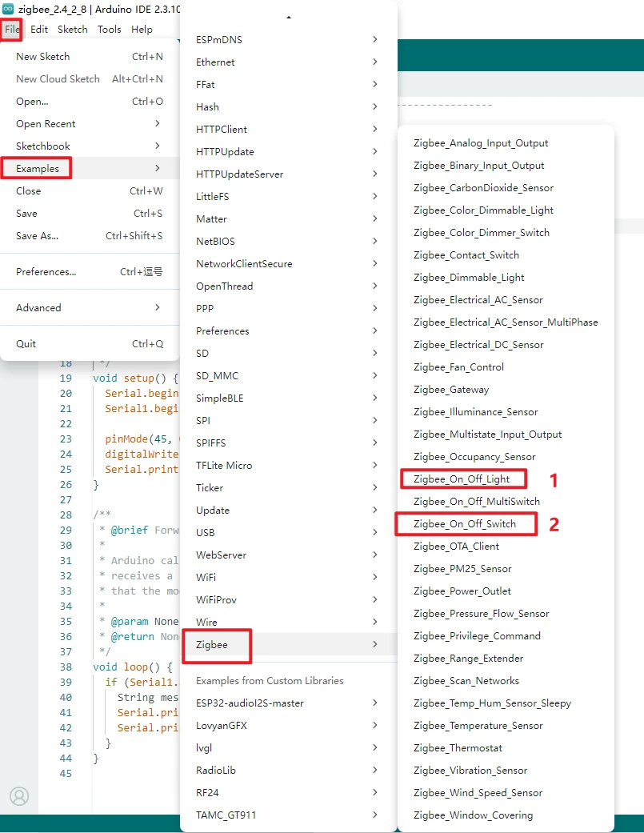This screenshot has width=644, height=833.
Task: Expand the HTTPClient examples submenu
Action: point(288,129)
